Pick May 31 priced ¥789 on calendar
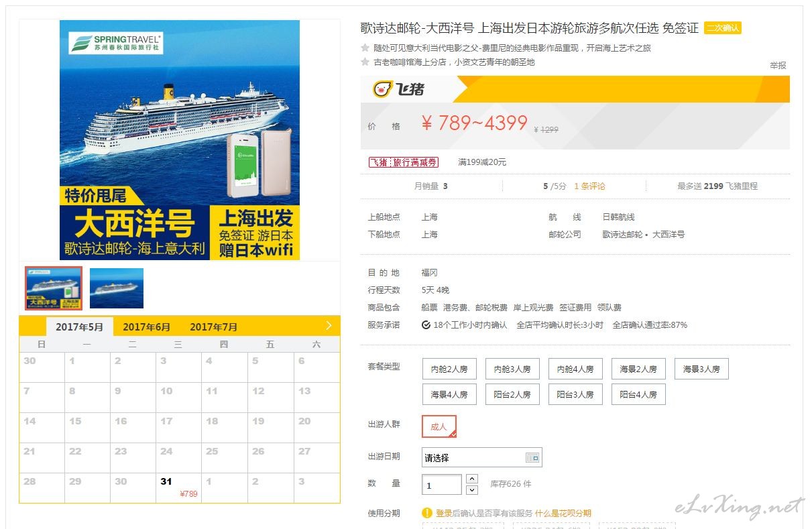 click(x=178, y=487)
